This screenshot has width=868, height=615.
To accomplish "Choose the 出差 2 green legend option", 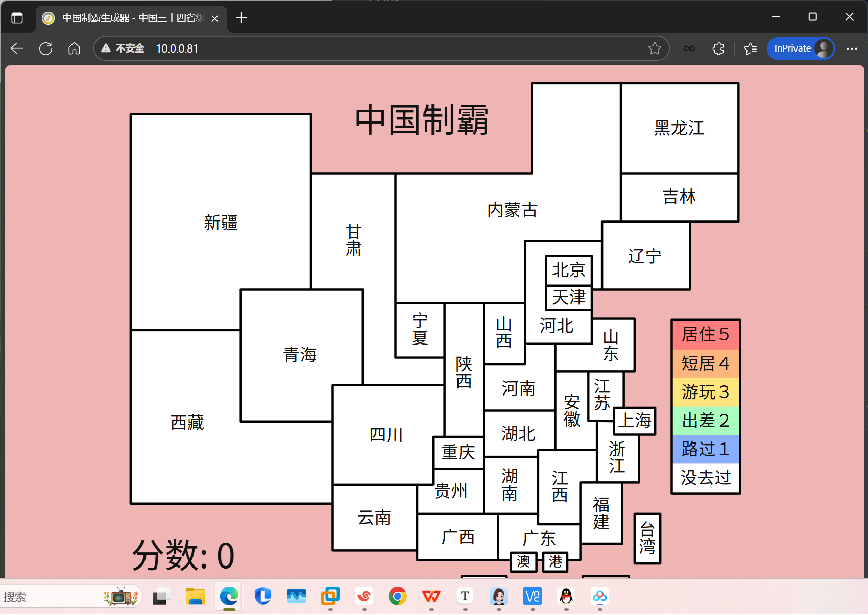I will tap(706, 421).
